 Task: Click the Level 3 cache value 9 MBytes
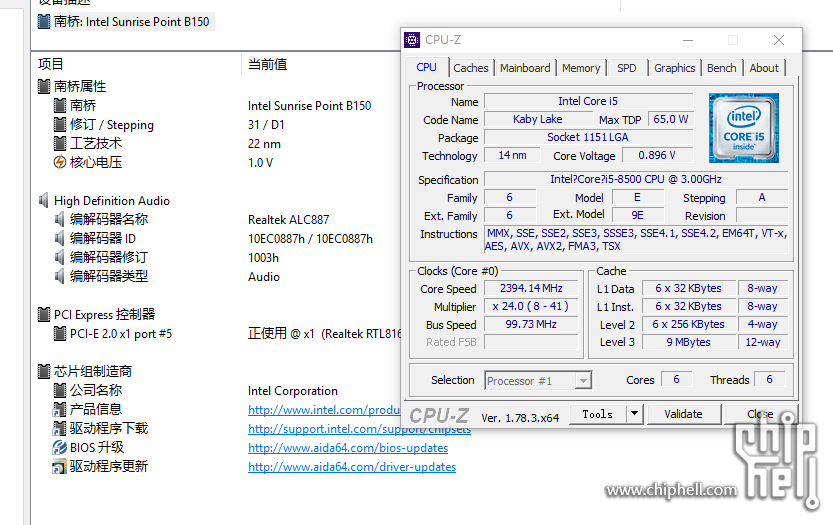[688, 342]
